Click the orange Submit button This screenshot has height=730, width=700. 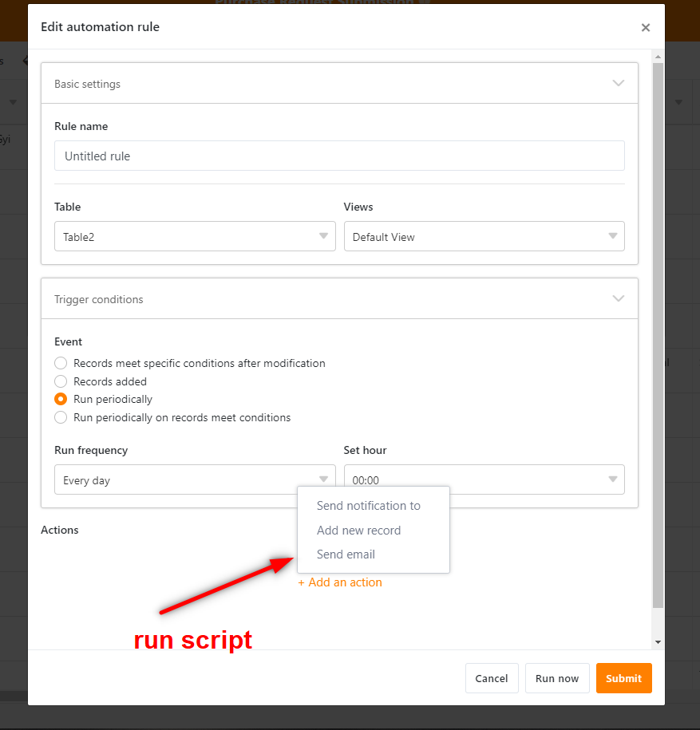pyautogui.click(x=623, y=678)
